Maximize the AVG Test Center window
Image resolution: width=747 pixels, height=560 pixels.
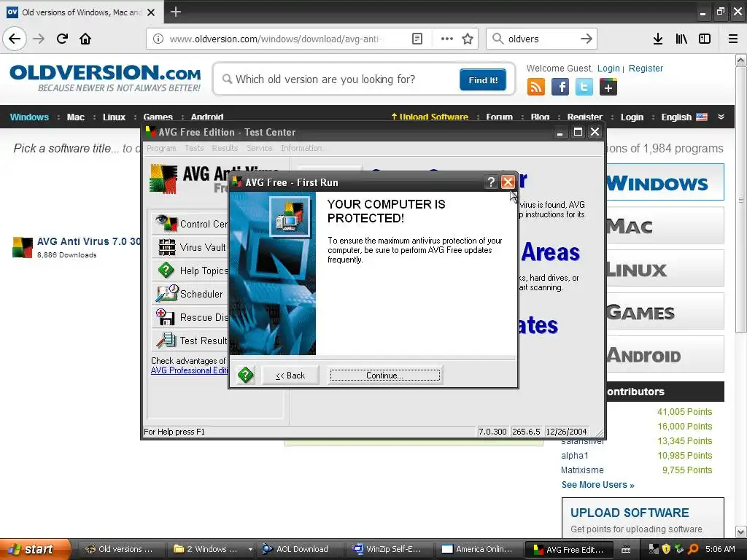tap(578, 132)
